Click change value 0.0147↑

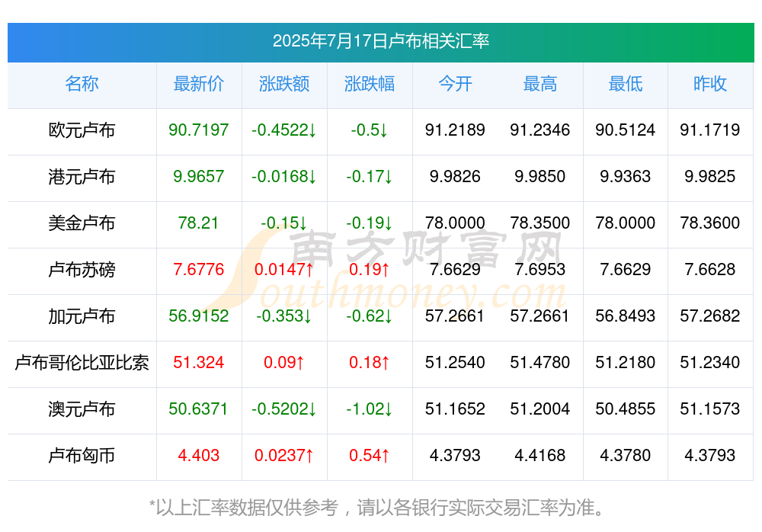(283, 269)
